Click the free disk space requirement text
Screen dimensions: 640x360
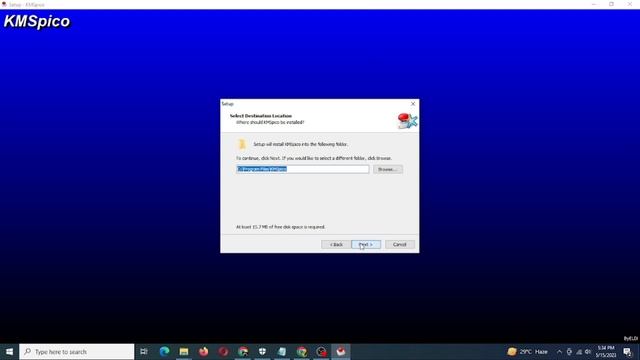click(280, 227)
